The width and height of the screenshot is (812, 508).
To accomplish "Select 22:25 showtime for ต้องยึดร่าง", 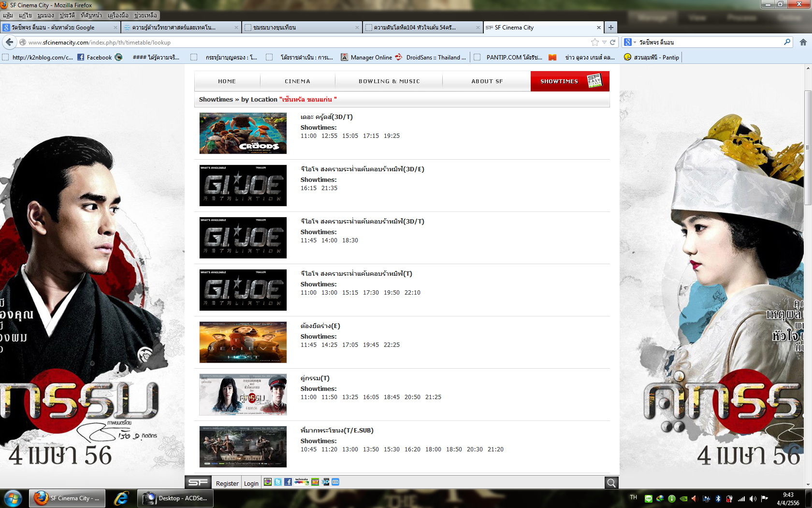I will click(392, 345).
